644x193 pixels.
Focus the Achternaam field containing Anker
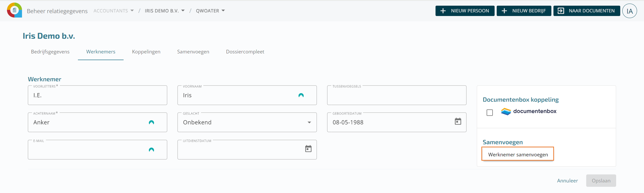97,122
